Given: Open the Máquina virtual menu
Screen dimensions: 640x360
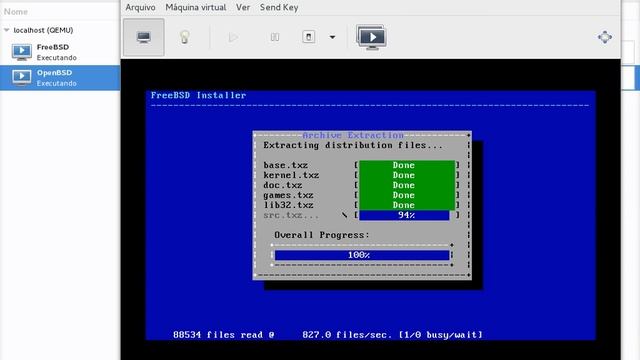Looking at the screenshot, I should coord(196,7).
